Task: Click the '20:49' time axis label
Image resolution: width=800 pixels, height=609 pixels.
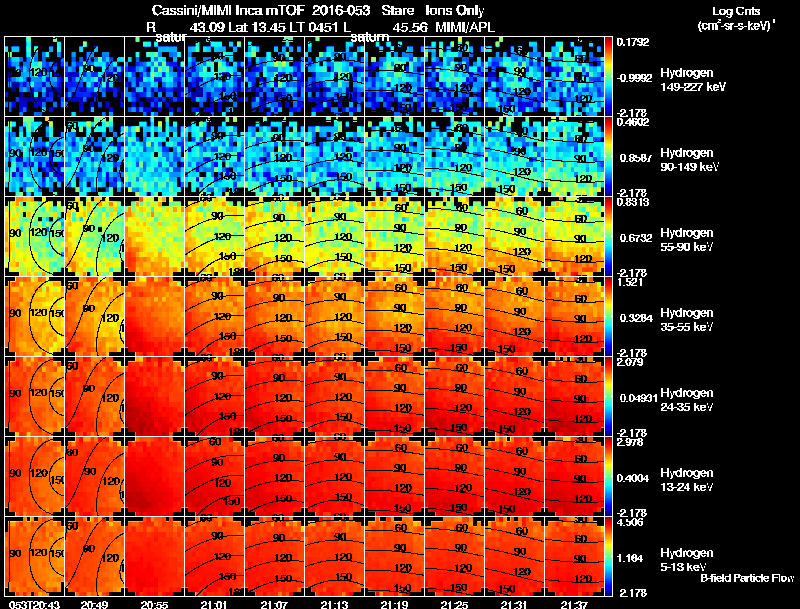Action: coord(94,604)
